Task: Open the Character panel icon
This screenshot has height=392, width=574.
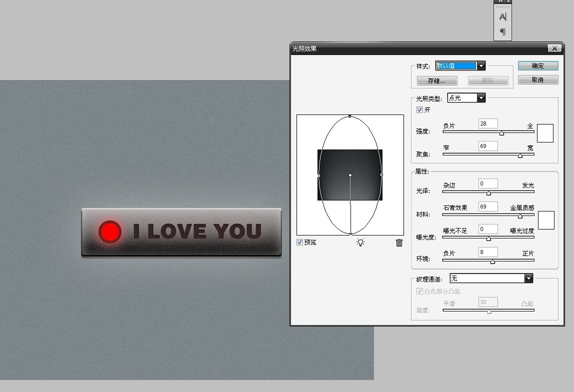Action: [502, 17]
